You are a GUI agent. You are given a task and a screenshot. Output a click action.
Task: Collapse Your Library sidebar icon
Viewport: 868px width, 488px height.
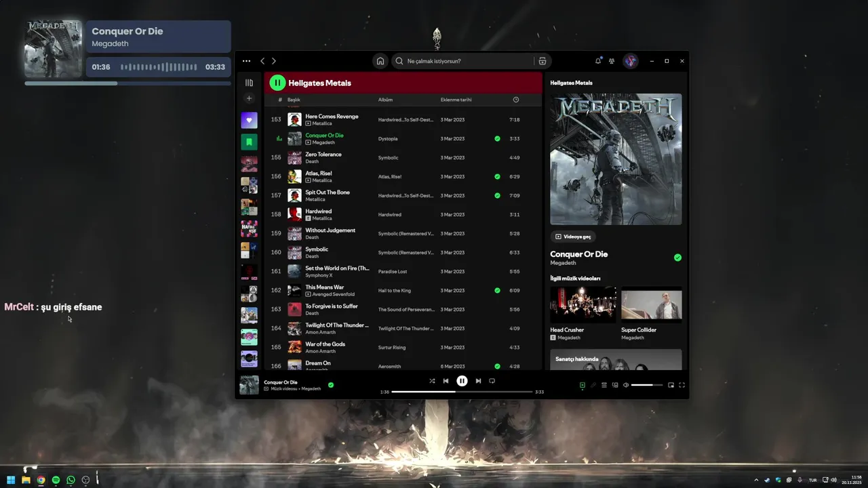[249, 83]
